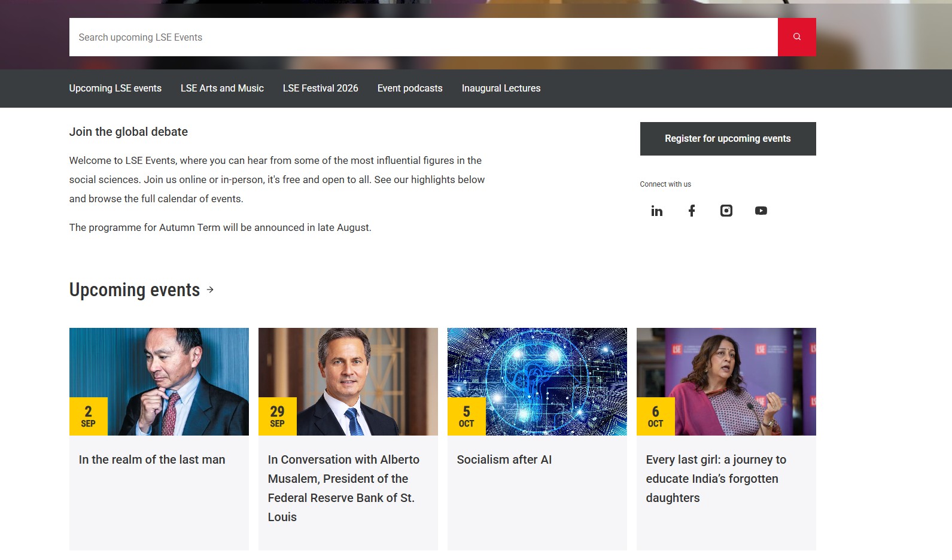Click the 5 OCT date badge

(x=467, y=416)
